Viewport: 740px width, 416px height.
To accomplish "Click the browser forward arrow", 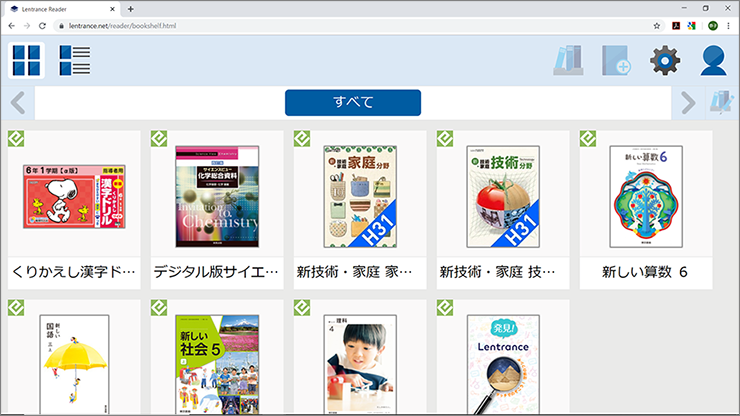I will click(x=27, y=26).
